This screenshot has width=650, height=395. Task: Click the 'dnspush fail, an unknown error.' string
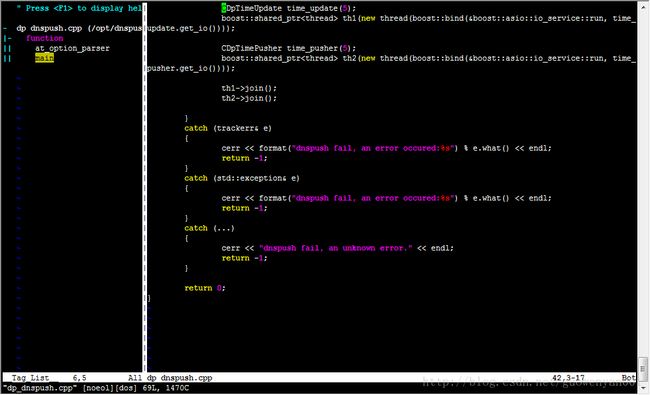pos(336,248)
